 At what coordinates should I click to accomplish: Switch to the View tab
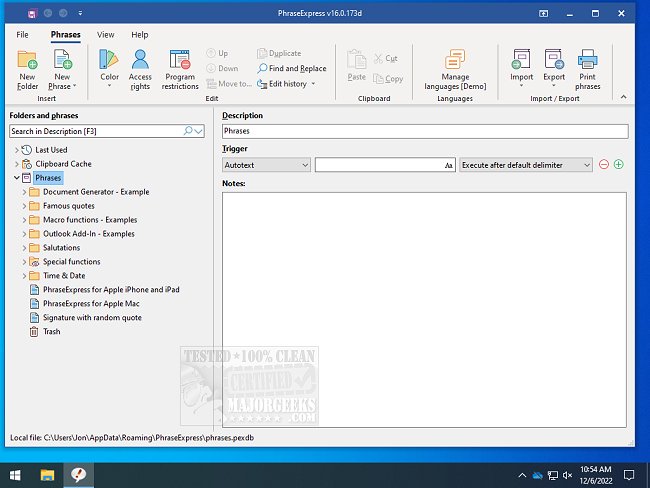105,34
